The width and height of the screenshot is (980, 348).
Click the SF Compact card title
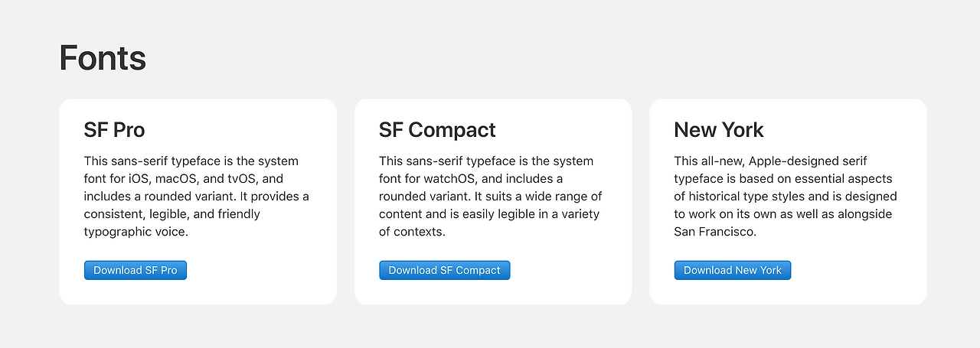pos(437,130)
